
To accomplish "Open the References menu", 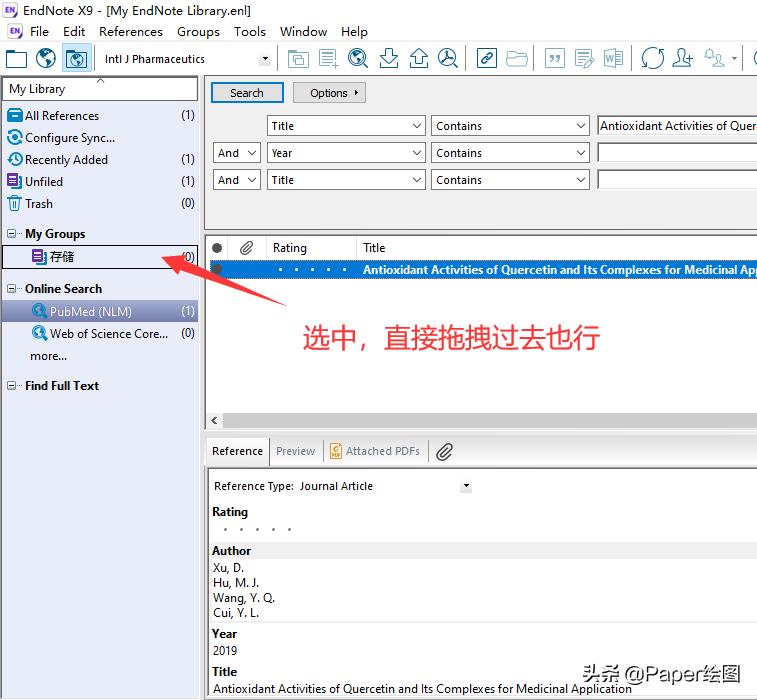I will tap(131, 32).
